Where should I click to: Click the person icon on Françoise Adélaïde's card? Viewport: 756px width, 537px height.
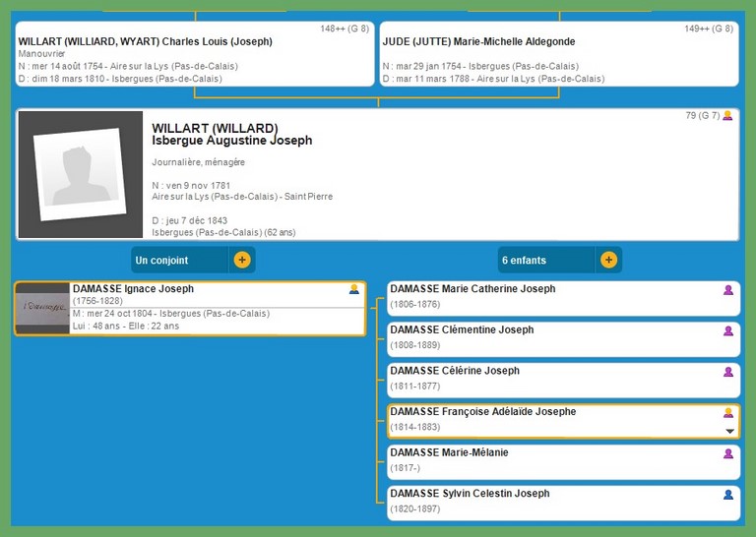coord(728,413)
